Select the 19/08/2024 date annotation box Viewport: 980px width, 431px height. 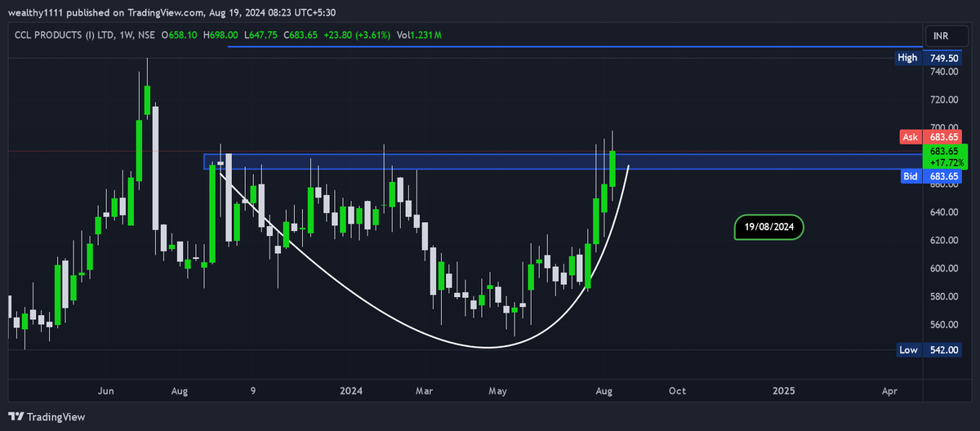(x=769, y=226)
